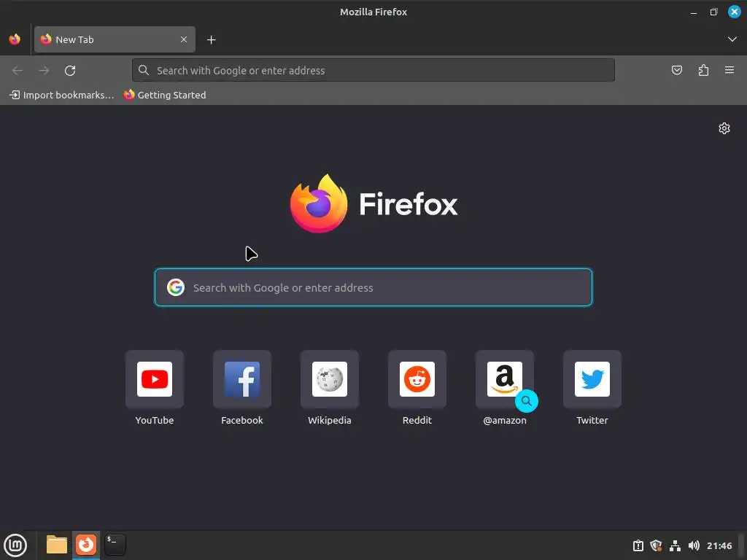Open a new tab with plus button

pos(212,40)
